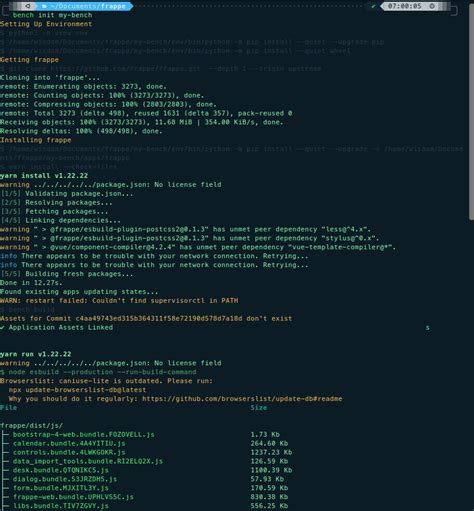Click the terminal vertical scrollbar thumb

click(x=471, y=112)
